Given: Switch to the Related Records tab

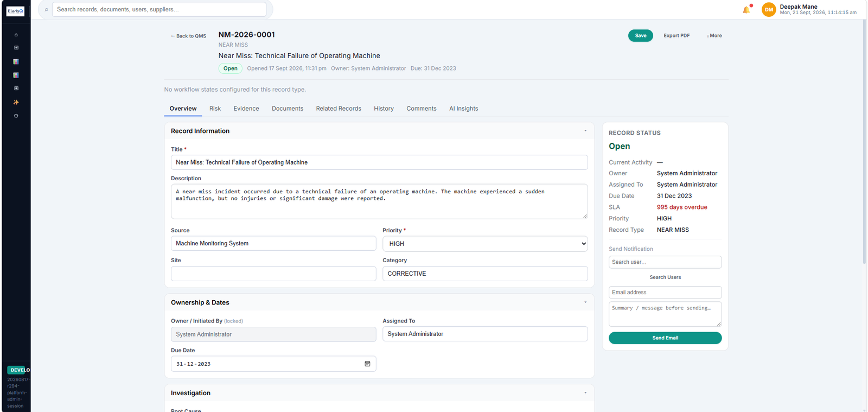Looking at the screenshot, I should pos(339,109).
